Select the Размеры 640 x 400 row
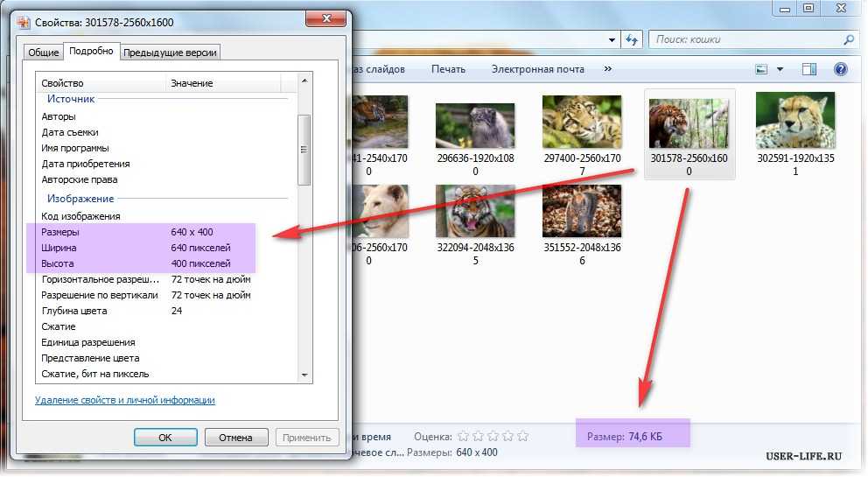The image size is (868, 477). tap(166, 232)
